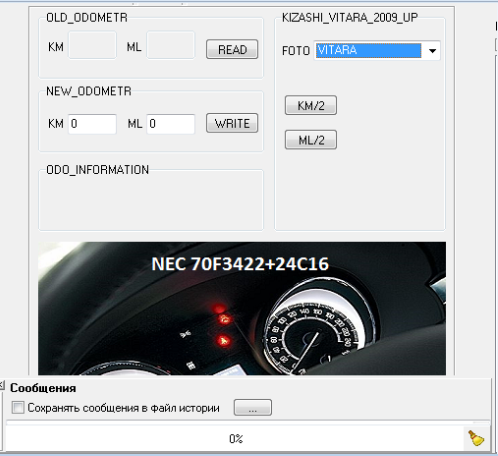Click the FOTO label
The width and height of the screenshot is (498, 456).
(x=296, y=51)
